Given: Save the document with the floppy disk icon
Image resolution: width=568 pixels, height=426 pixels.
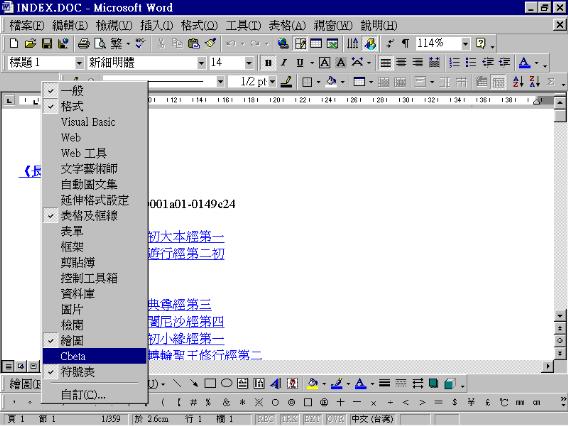Looking at the screenshot, I should coord(47,44).
